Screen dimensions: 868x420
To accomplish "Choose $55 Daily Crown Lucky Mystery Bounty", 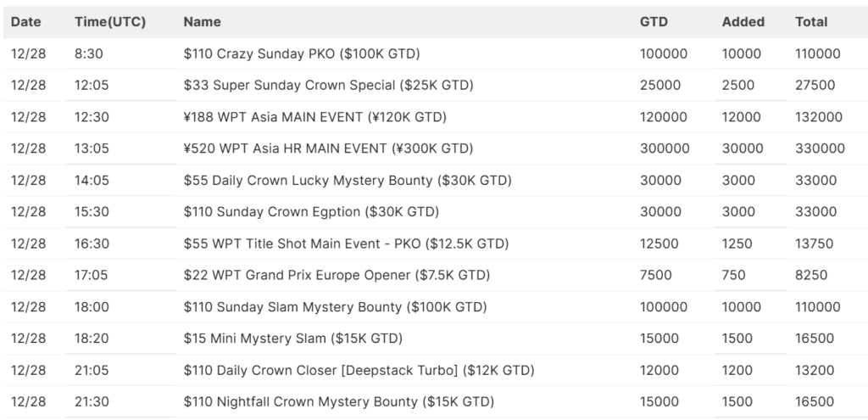I will (348, 180).
